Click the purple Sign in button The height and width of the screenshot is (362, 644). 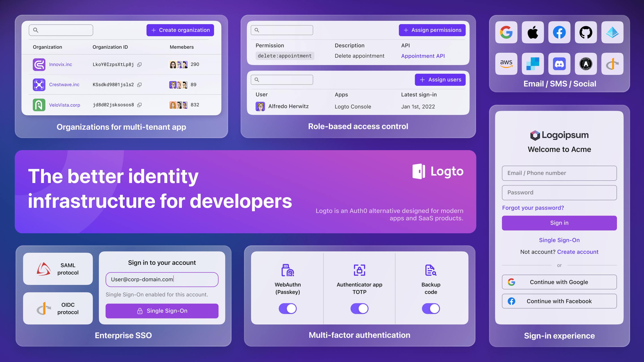coord(559,223)
